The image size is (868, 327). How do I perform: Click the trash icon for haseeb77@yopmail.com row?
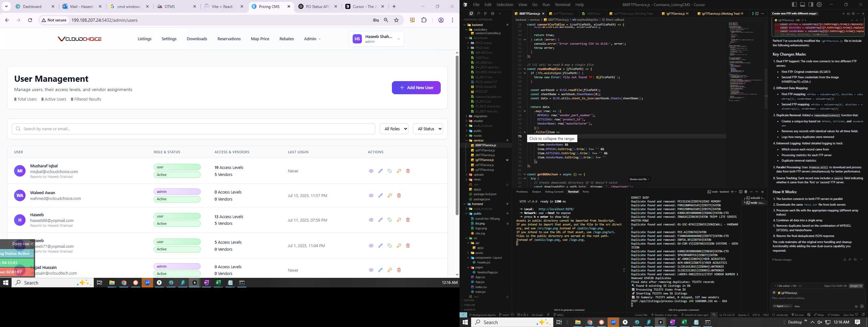[408, 246]
